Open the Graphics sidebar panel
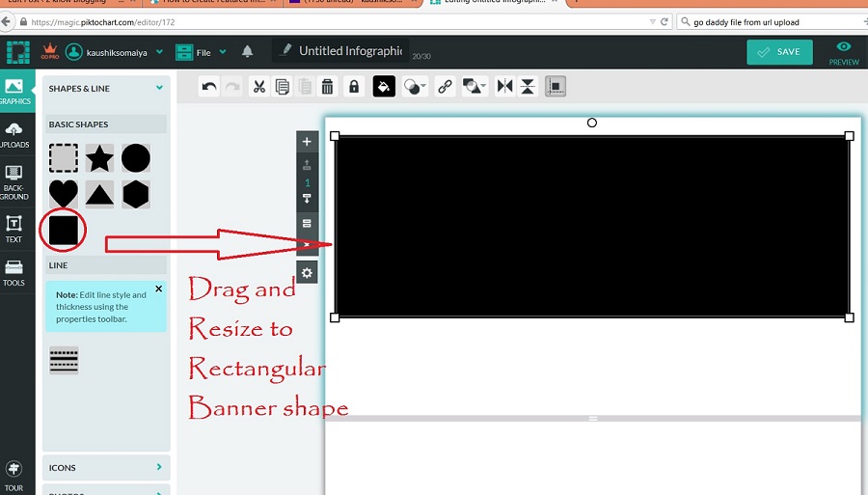This screenshot has height=495, width=868. [x=14, y=92]
